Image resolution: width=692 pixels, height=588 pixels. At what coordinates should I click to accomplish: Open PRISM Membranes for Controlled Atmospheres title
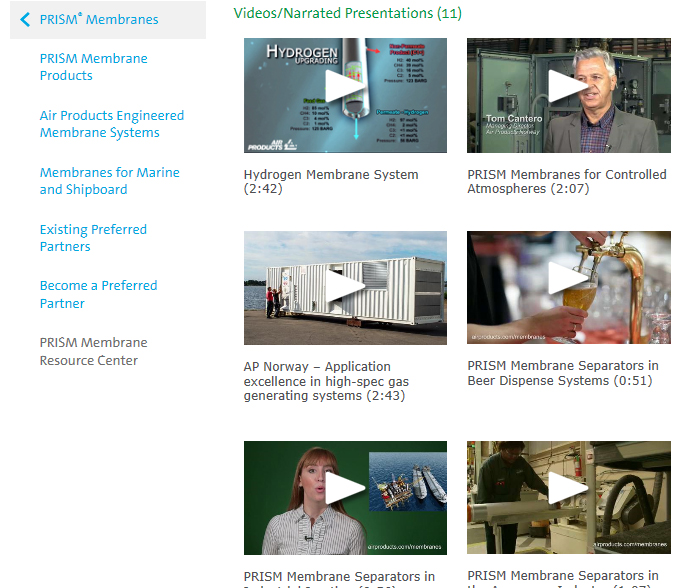coord(566,181)
